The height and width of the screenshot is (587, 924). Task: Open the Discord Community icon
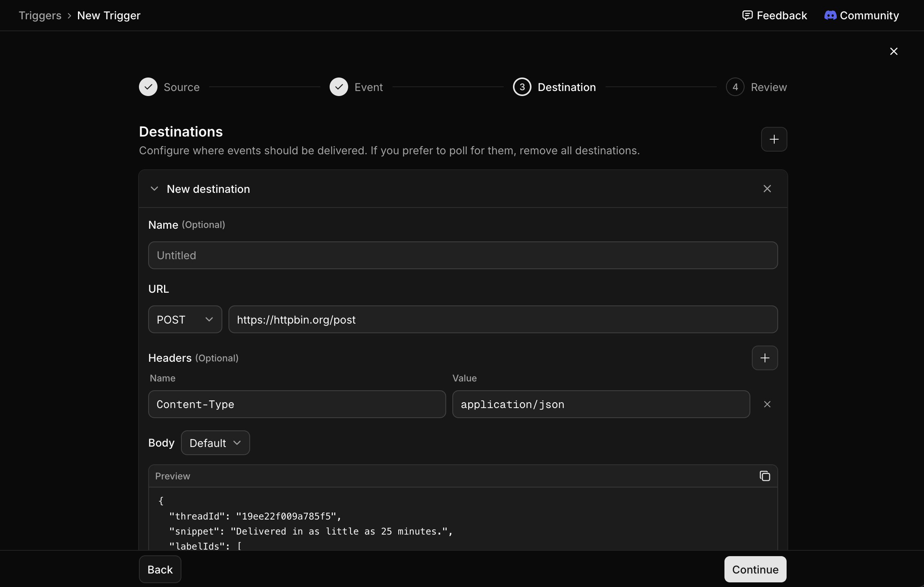831,15
